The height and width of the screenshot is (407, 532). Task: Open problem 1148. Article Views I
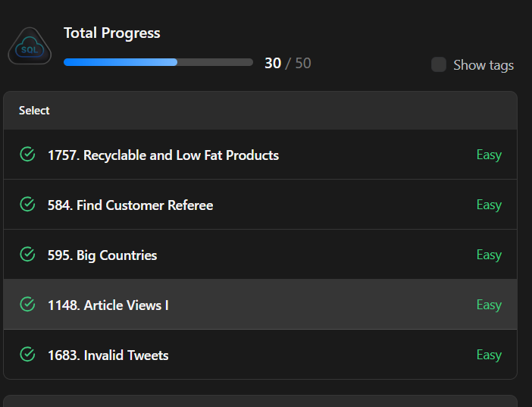[x=108, y=305]
